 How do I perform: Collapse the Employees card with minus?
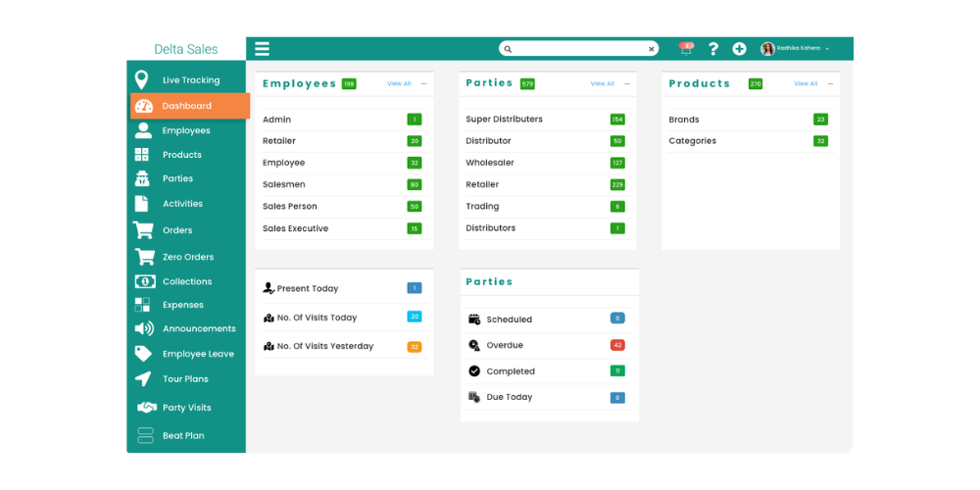click(x=423, y=83)
